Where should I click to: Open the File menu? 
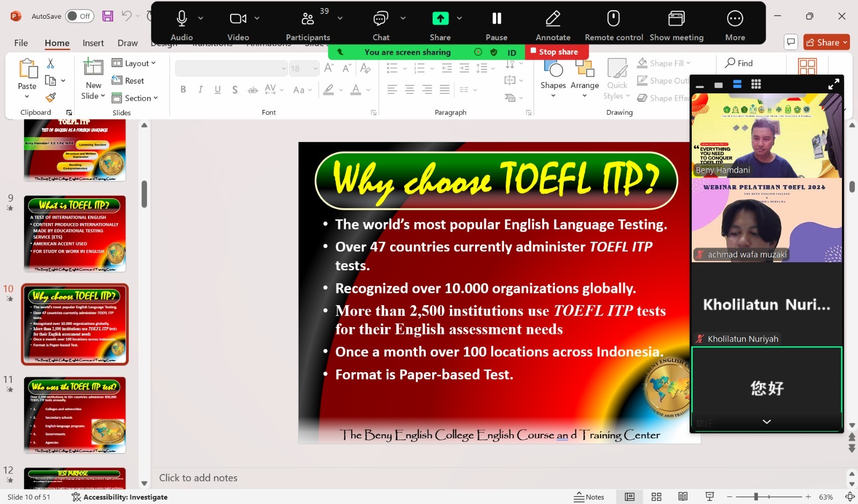click(21, 43)
